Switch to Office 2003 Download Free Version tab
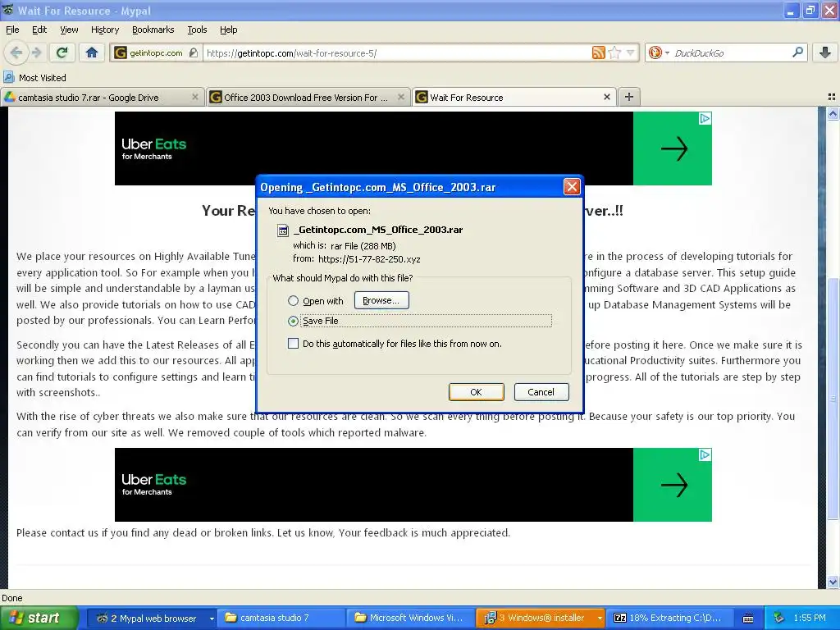This screenshot has width=840, height=630. [308, 97]
